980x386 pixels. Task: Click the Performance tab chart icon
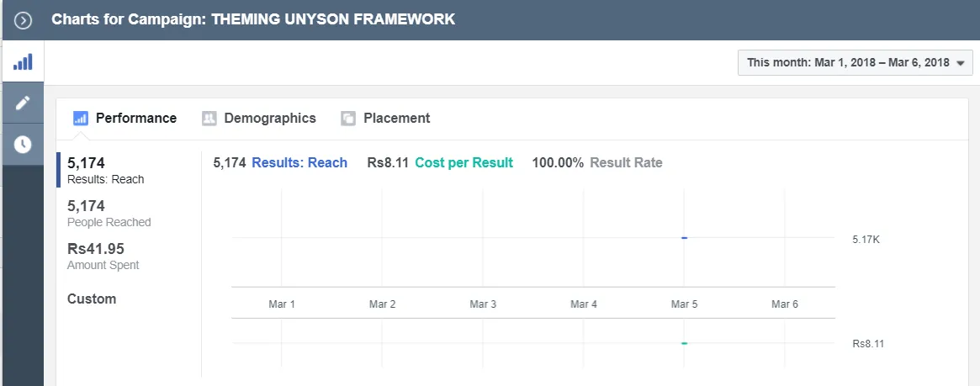coord(81,118)
